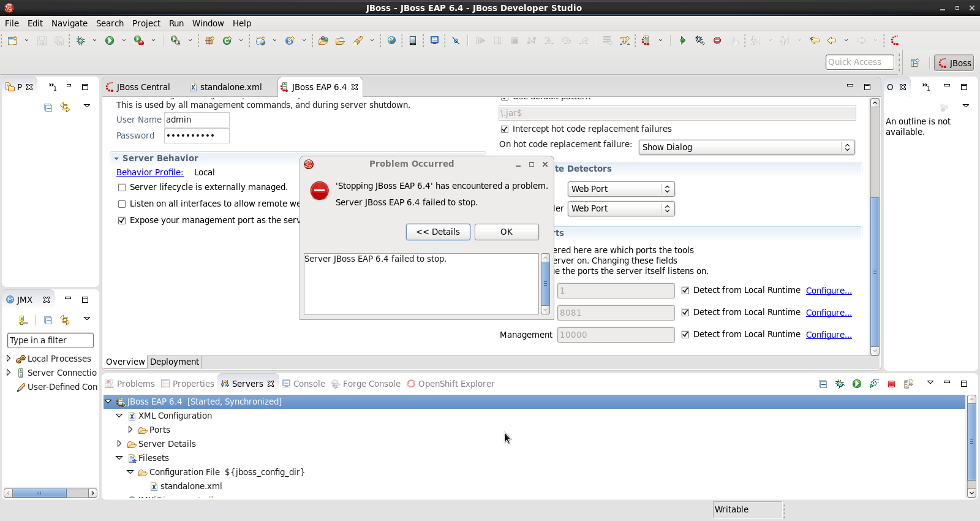Screen dimensions: 980x521
Task: Start the server in profile mode
Action: pos(874,384)
